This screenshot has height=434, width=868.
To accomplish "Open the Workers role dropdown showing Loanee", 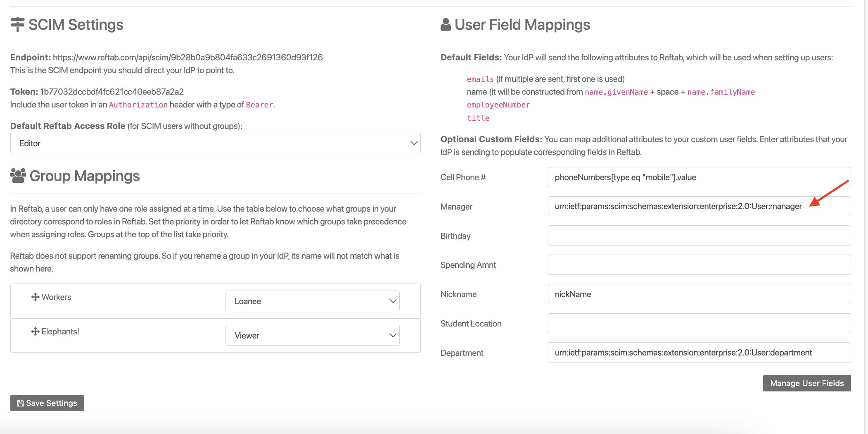I will coord(312,301).
